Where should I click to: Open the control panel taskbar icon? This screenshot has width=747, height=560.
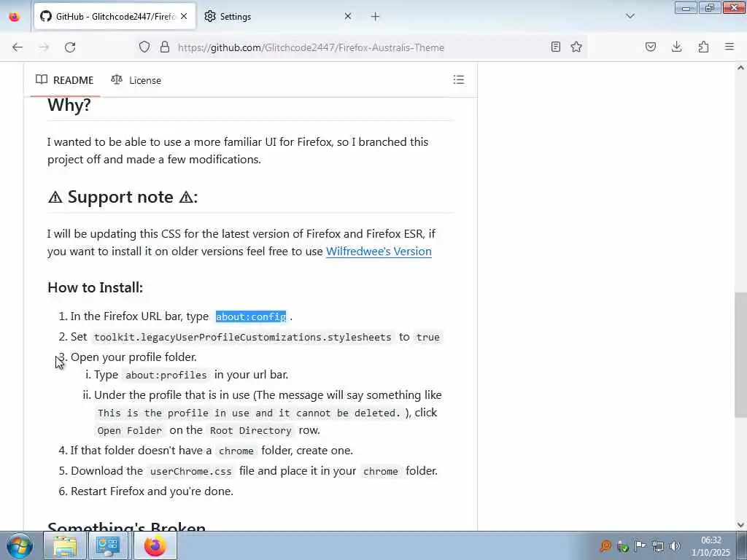108,545
